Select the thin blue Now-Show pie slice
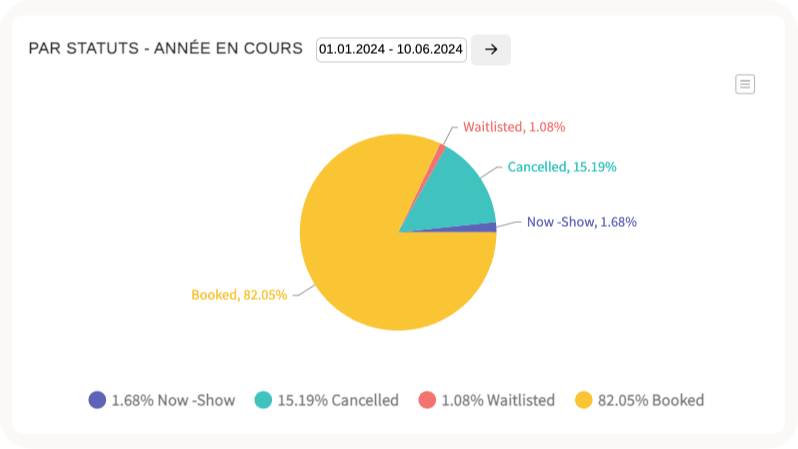798x449 pixels. tap(480, 227)
